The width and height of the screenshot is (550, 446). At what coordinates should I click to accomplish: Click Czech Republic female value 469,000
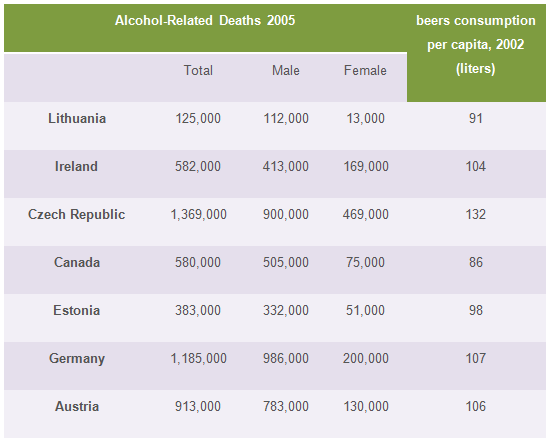366,214
